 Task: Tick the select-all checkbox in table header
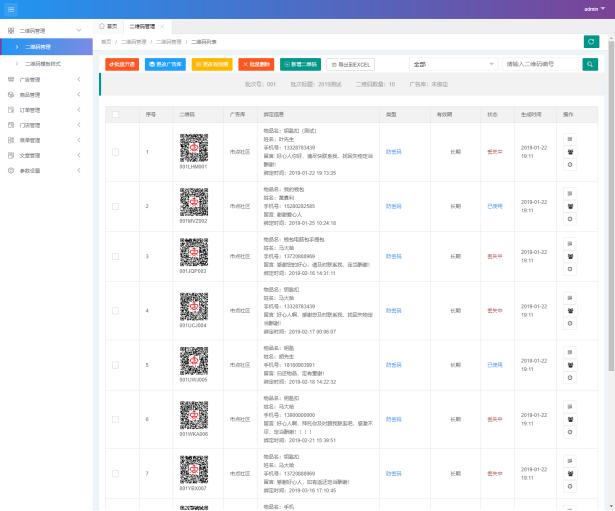115,115
